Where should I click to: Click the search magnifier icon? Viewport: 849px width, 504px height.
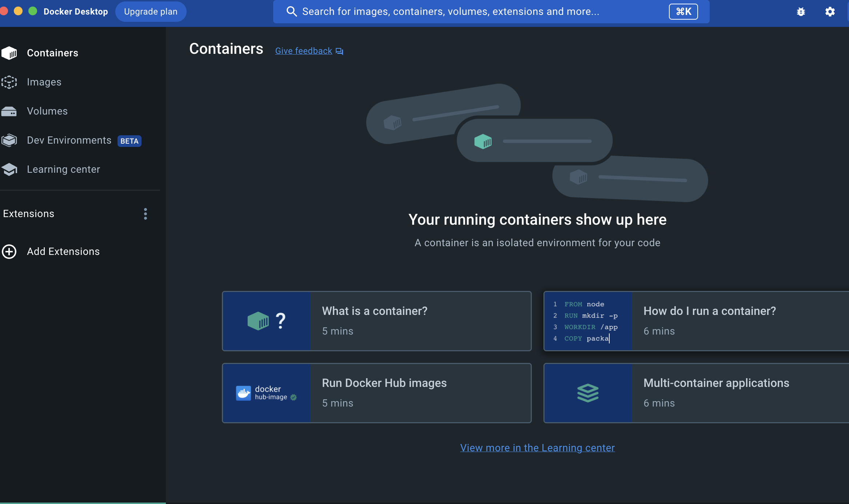point(291,12)
